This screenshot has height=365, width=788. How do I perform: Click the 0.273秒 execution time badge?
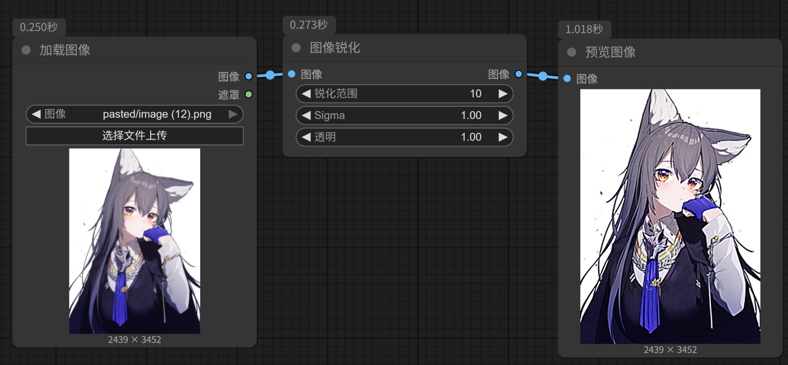pyautogui.click(x=309, y=25)
